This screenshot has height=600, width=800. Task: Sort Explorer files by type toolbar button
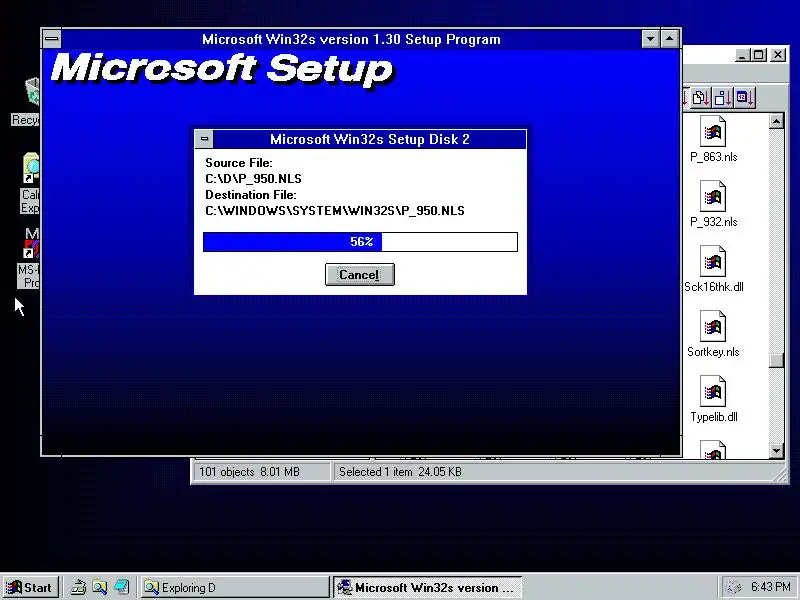[x=701, y=97]
